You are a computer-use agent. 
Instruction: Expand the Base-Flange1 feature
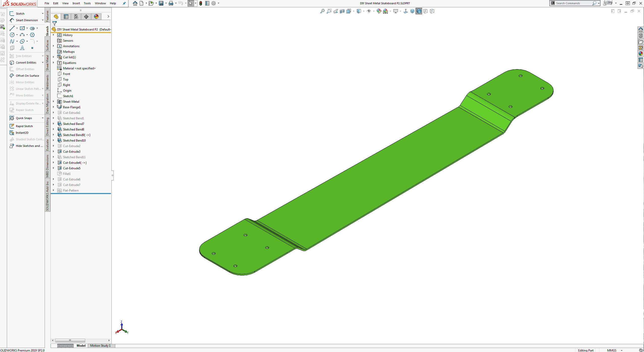click(x=53, y=107)
